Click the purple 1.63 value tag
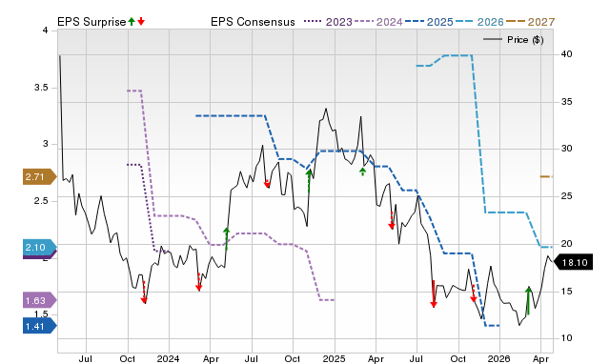 [x=40, y=300]
